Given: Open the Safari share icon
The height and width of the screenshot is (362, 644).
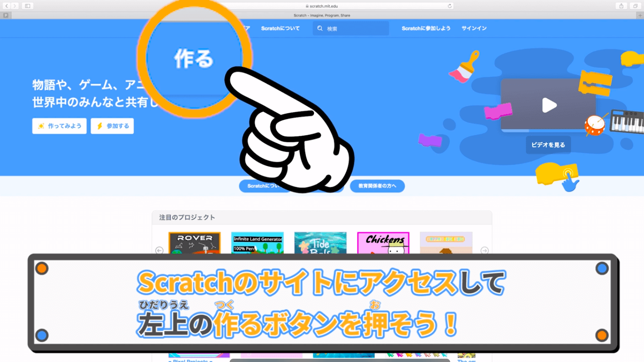Looking at the screenshot, I should 621,6.
